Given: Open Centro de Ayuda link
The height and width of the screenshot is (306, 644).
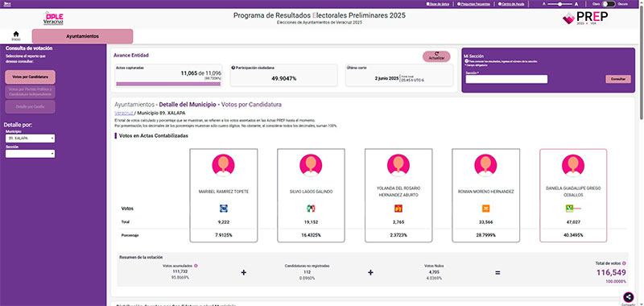Looking at the screenshot, I should (x=511, y=4).
